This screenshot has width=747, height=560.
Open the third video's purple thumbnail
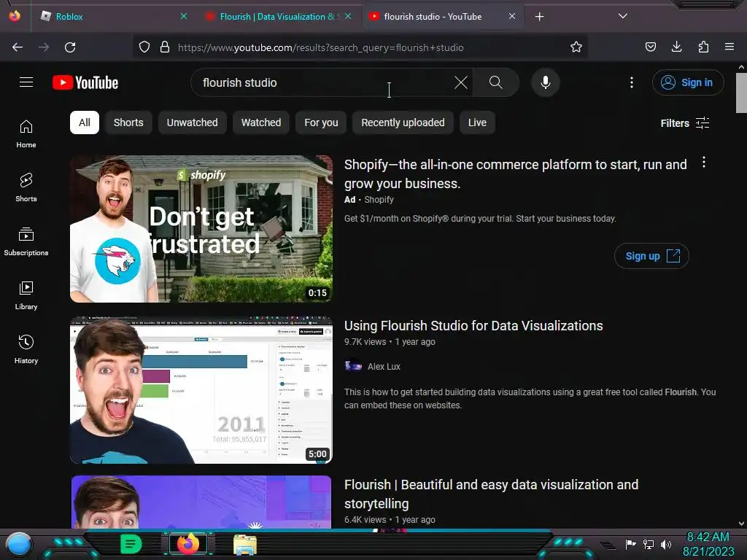(201, 502)
